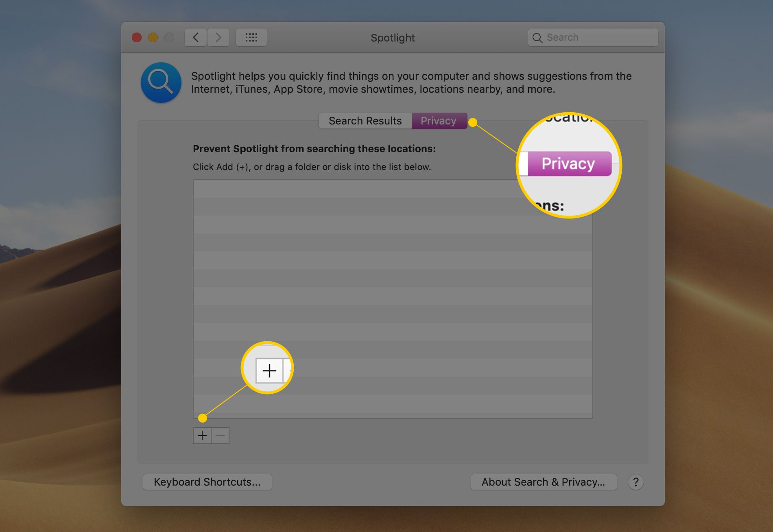Minimize the Spotlight window with yellow button
The width and height of the screenshot is (773, 532).
coord(153,37)
